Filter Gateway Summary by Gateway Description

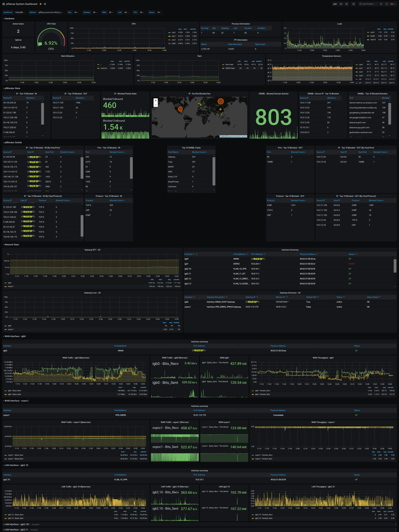click(x=227, y=297)
